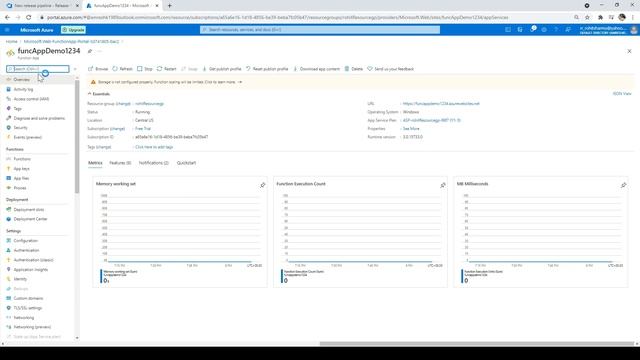
Task: Open App files in the sidebar
Action: point(21,178)
